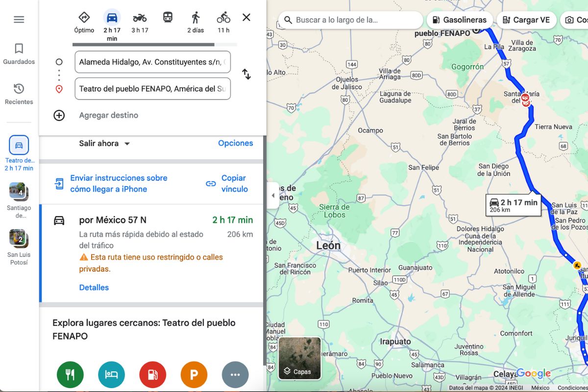This screenshot has width=588, height=392.
Task: Explore nearby gas stations icon
Action: (x=153, y=375)
